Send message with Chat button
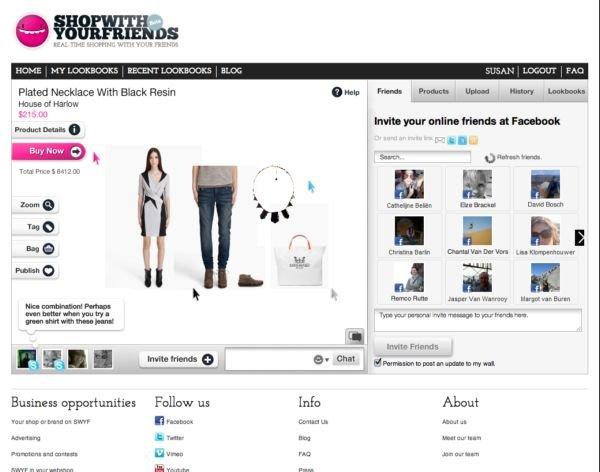This screenshot has width=600, height=472. tap(346, 359)
